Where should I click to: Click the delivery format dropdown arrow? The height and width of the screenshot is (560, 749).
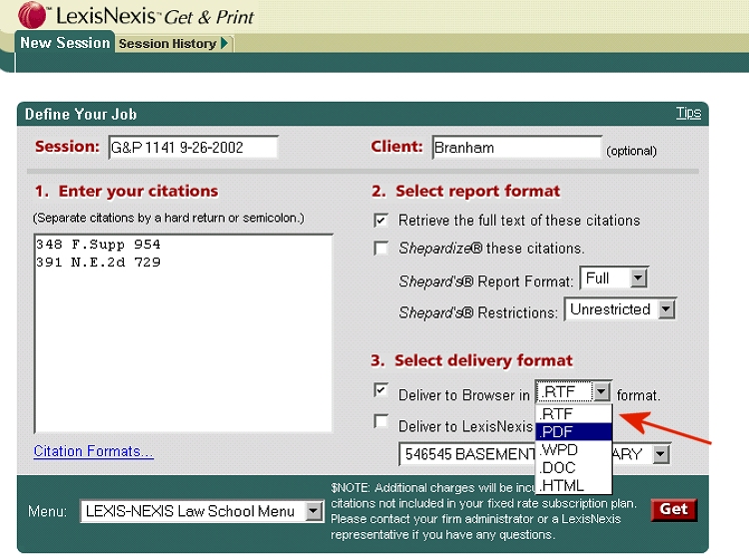pos(601,392)
